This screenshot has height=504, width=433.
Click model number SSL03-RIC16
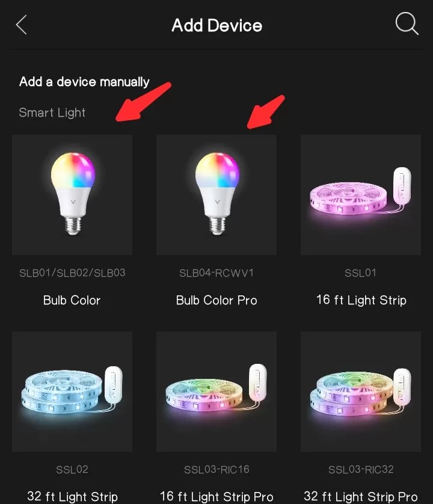(x=216, y=470)
